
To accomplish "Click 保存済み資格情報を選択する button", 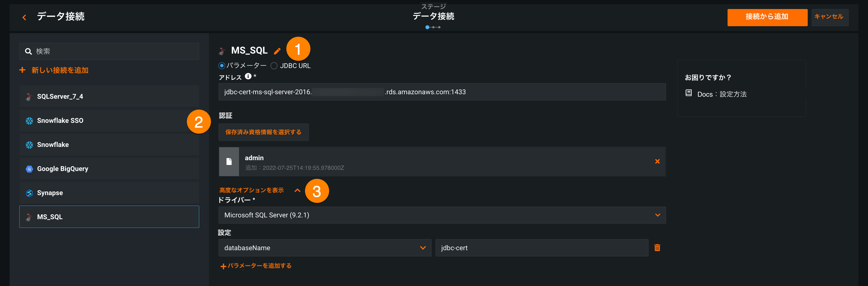I will pos(263,132).
